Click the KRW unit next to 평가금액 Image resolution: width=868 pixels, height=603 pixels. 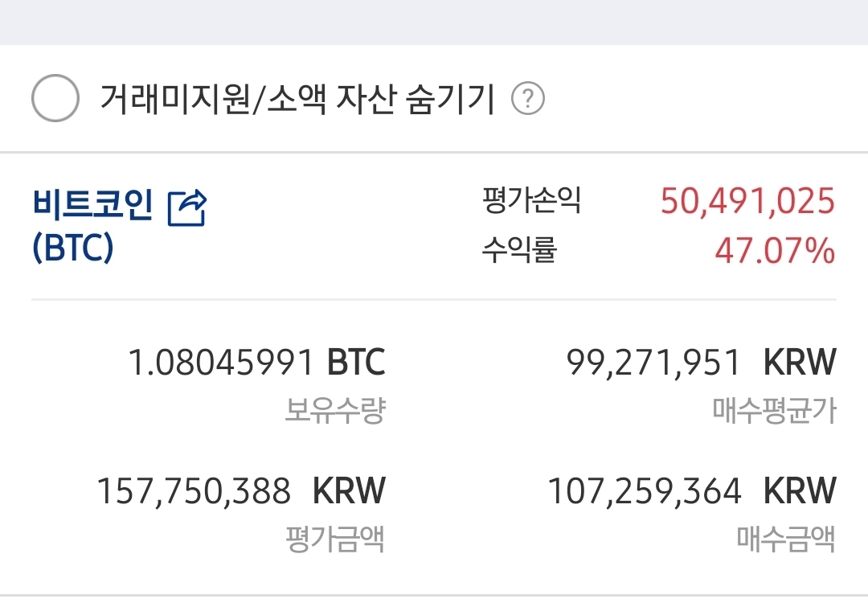click(x=350, y=490)
